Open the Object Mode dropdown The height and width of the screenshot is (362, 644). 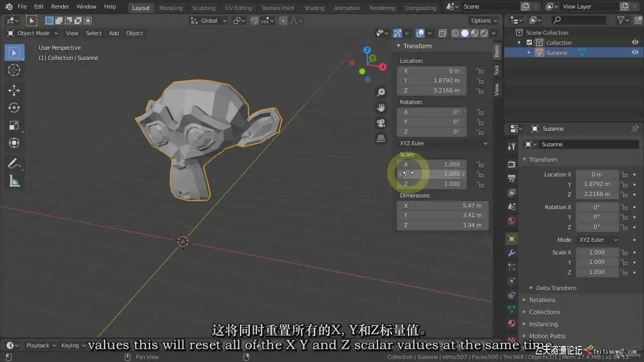(x=33, y=33)
